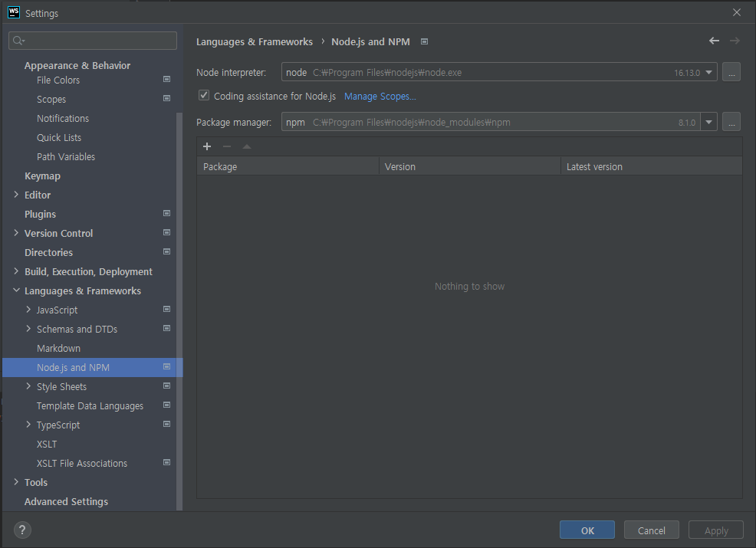756x548 pixels.
Task: Open Advanced Settings page
Action: pos(66,502)
